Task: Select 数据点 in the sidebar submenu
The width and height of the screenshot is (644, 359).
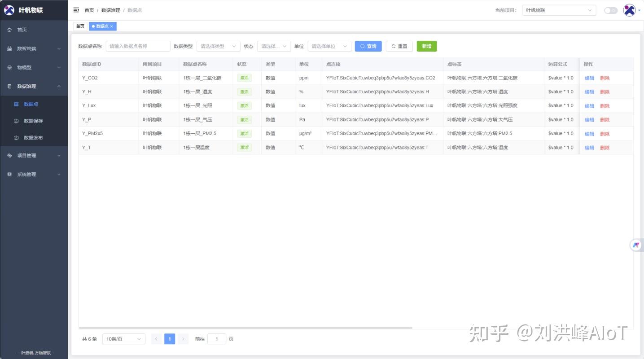Action: pyautogui.click(x=34, y=104)
